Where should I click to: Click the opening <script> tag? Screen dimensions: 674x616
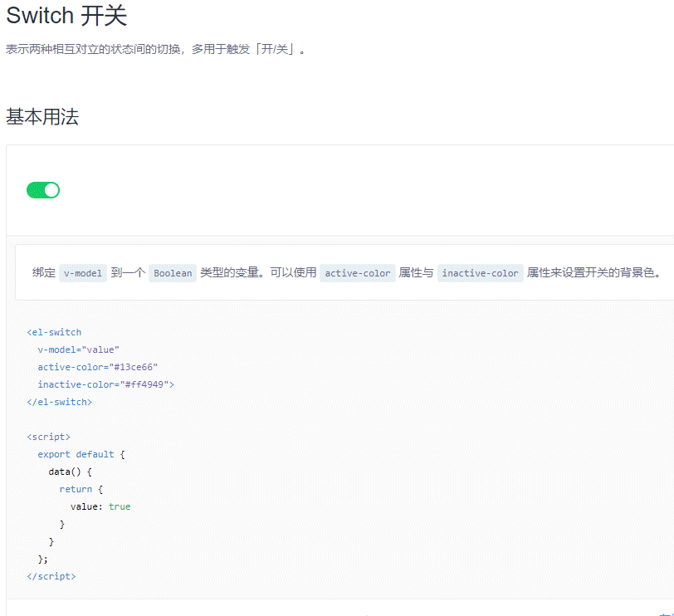coord(48,437)
